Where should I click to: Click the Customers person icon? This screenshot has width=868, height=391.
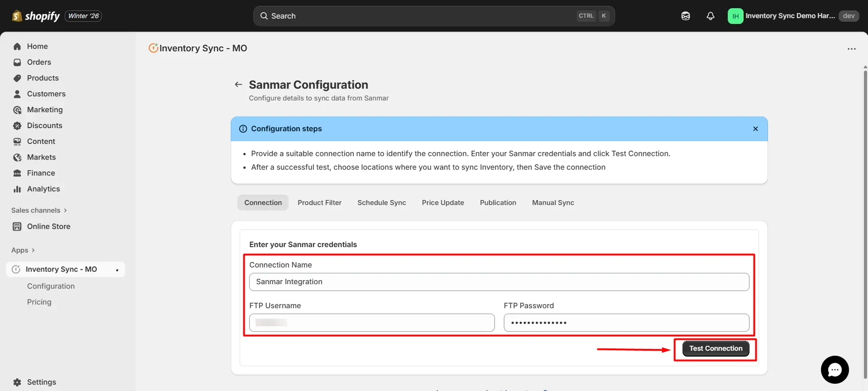pyautogui.click(x=17, y=94)
